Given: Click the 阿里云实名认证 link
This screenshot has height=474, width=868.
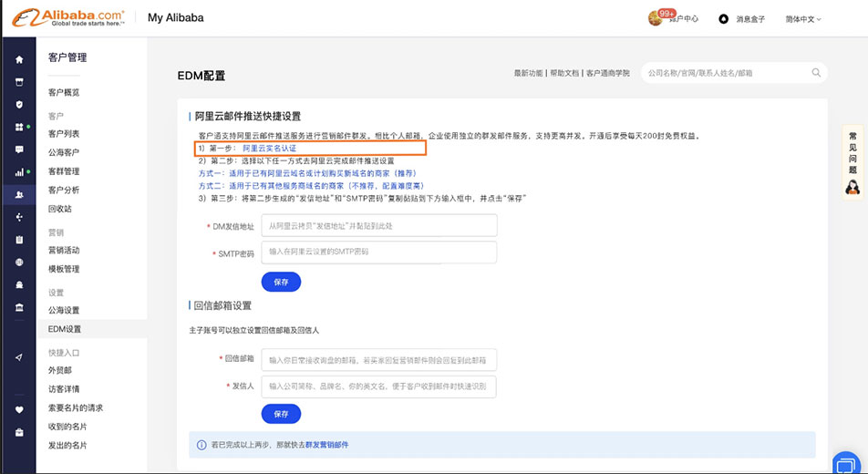Looking at the screenshot, I should [x=269, y=148].
